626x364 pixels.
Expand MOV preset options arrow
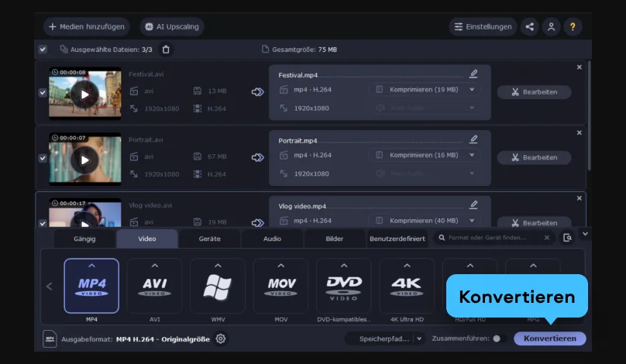(x=280, y=266)
